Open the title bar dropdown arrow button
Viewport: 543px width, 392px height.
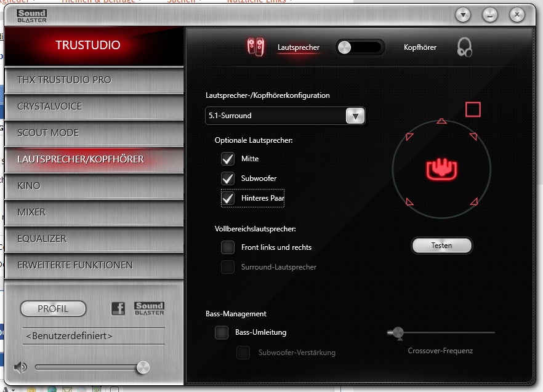(x=463, y=15)
